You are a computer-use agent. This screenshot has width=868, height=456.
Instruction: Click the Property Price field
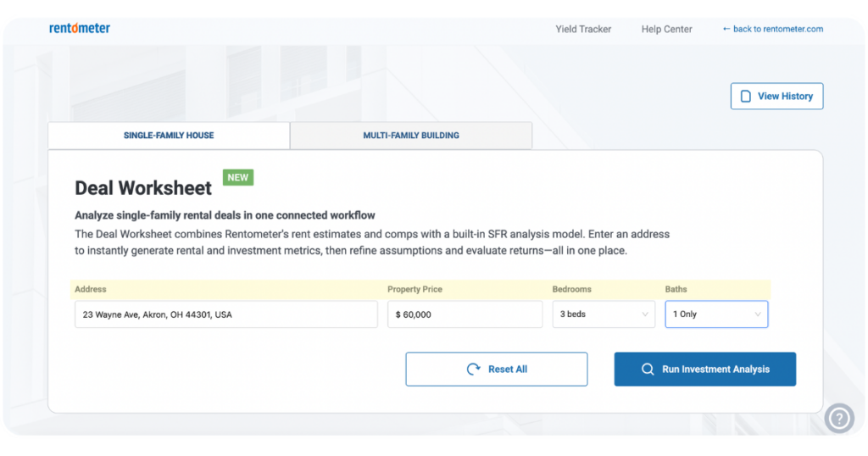pyautogui.click(x=465, y=314)
